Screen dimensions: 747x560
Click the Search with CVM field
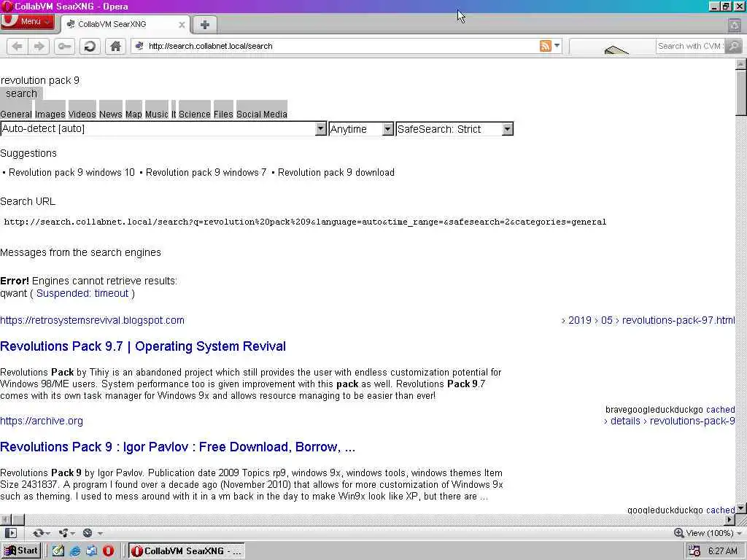pyautogui.click(x=690, y=46)
